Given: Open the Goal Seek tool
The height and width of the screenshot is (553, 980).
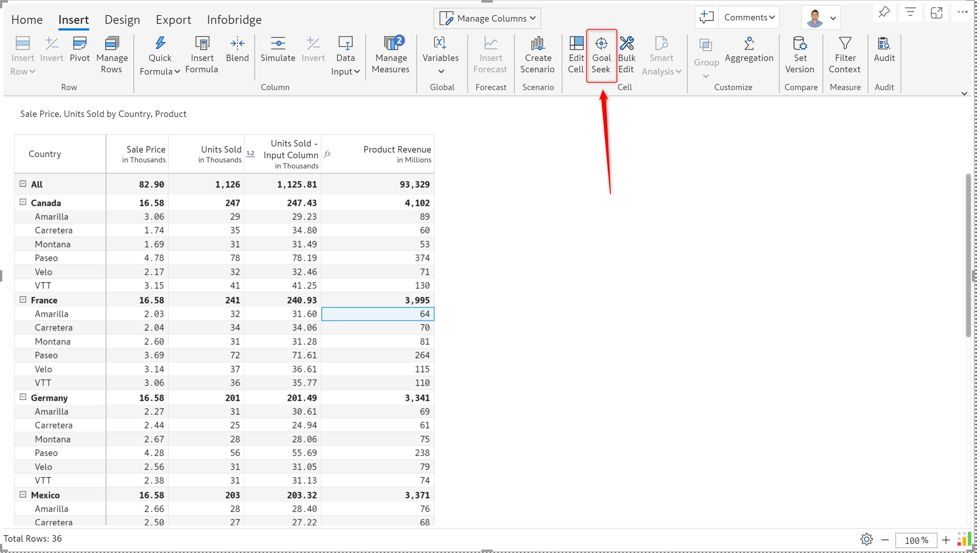Looking at the screenshot, I should pos(601,55).
